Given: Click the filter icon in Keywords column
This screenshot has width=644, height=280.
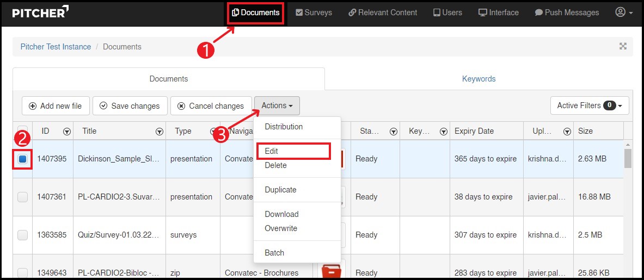Looking at the screenshot, I should point(443,131).
